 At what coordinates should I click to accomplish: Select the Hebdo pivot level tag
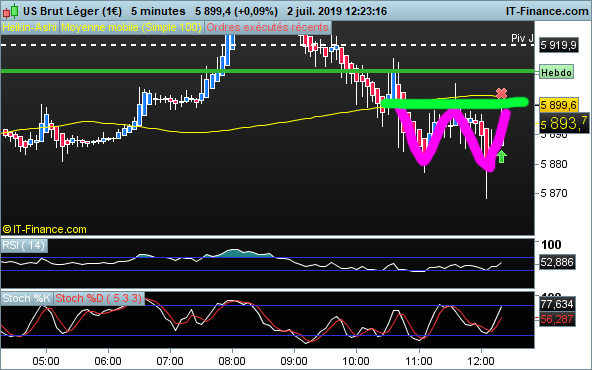tap(557, 72)
